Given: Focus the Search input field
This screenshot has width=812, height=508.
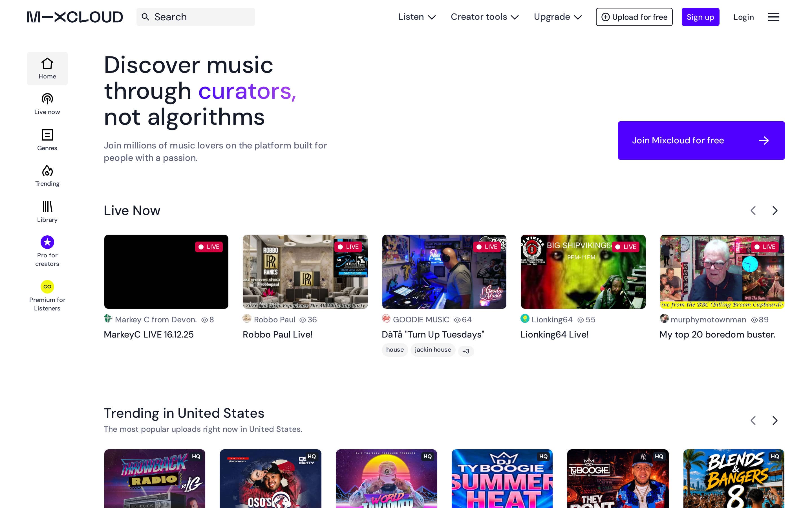Looking at the screenshot, I should (x=196, y=17).
